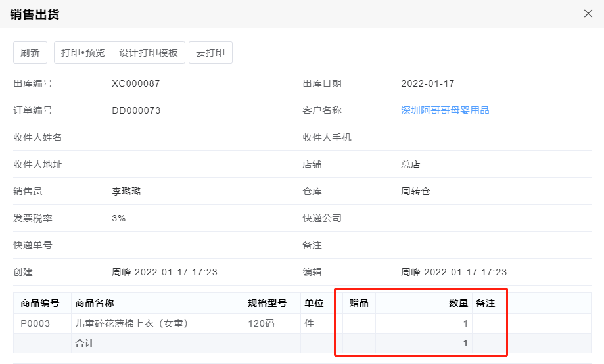The height and width of the screenshot is (364, 604).
Task: Select product code cell P0003
Action: click(35, 323)
